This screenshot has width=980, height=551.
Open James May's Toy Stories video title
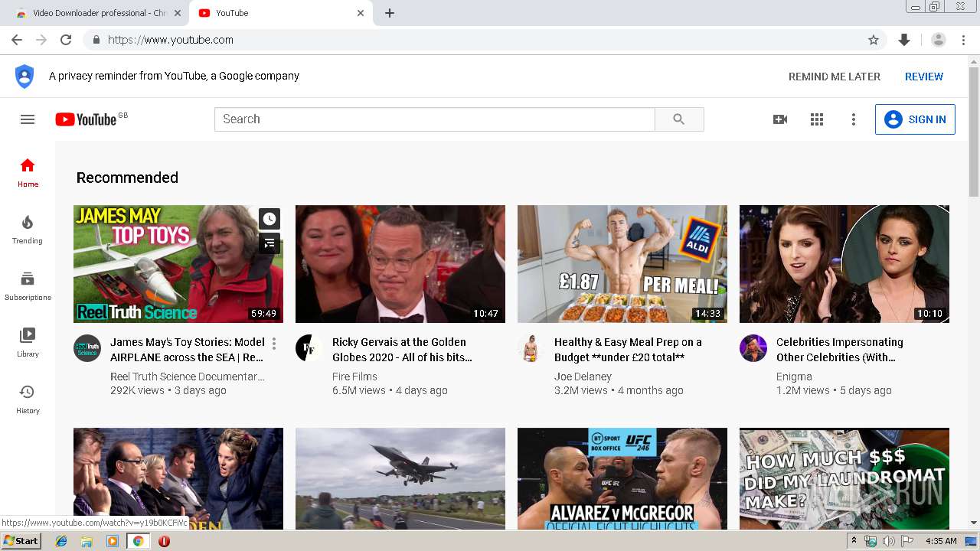click(188, 350)
